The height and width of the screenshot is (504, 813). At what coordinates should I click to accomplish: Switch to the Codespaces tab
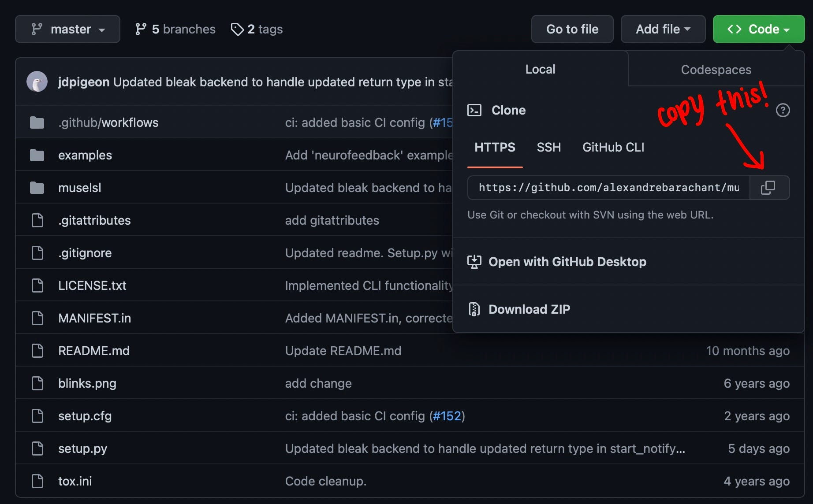[716, 70]
